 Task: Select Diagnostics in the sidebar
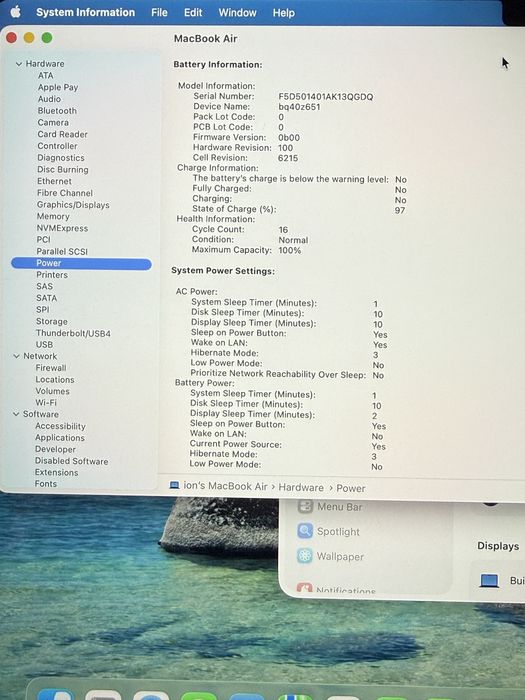61,158
